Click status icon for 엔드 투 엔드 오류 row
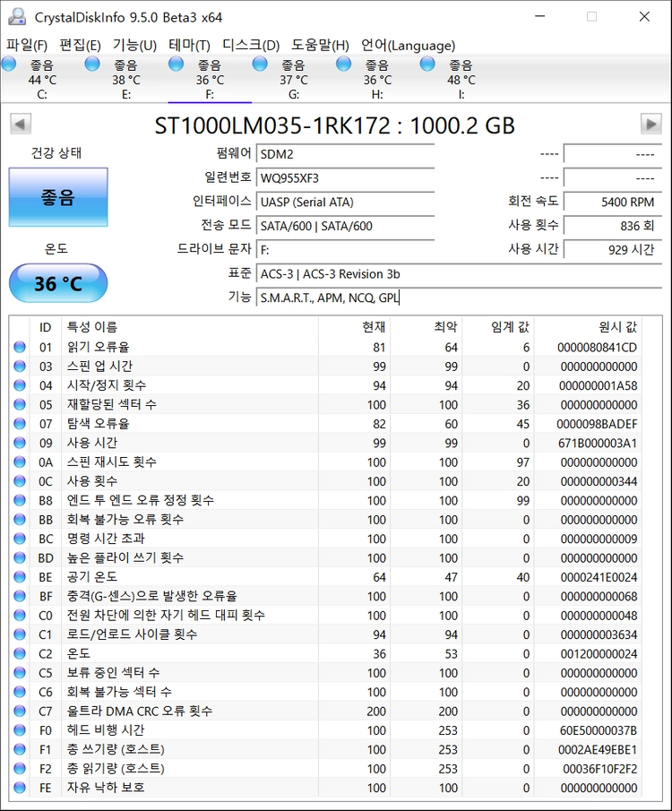The width and height of the screenshot is (672, 811). click(20, 500)
